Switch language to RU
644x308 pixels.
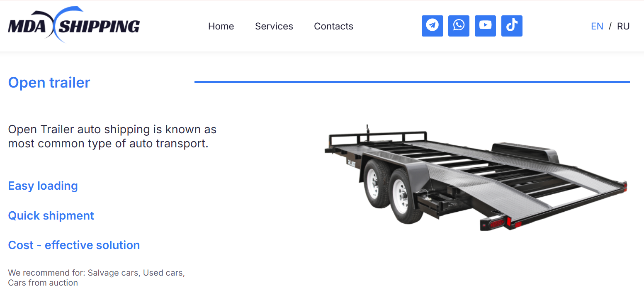pos(623,26)
